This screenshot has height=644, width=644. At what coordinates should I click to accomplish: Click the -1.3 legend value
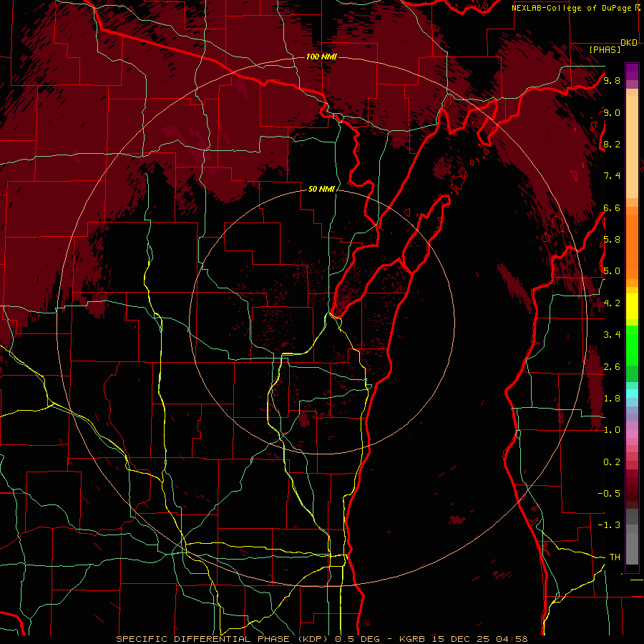pyautogui.click(x=609, y=525)
